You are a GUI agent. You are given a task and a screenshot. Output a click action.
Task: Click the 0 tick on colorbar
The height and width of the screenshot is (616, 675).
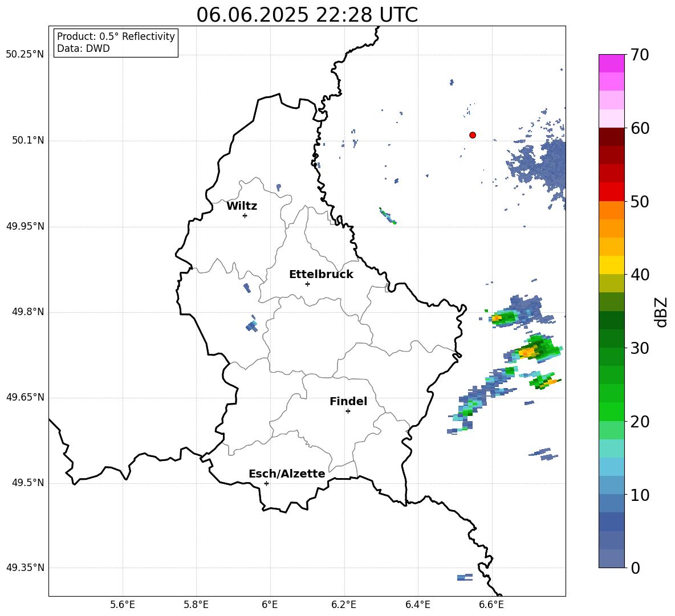pos(636,568)
